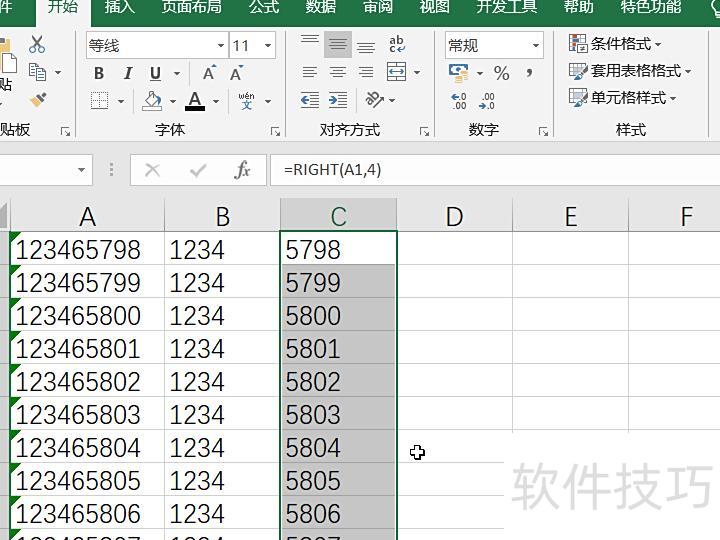Click cell containing 123465800
Screen dimensions: 720x540
pos(87,315)
